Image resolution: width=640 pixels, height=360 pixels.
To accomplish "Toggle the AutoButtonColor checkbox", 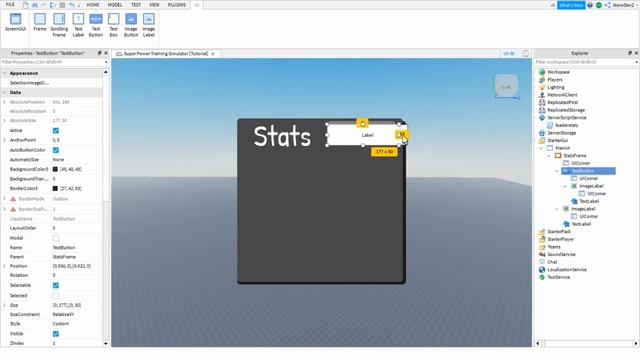I will [x=56, y=150].
